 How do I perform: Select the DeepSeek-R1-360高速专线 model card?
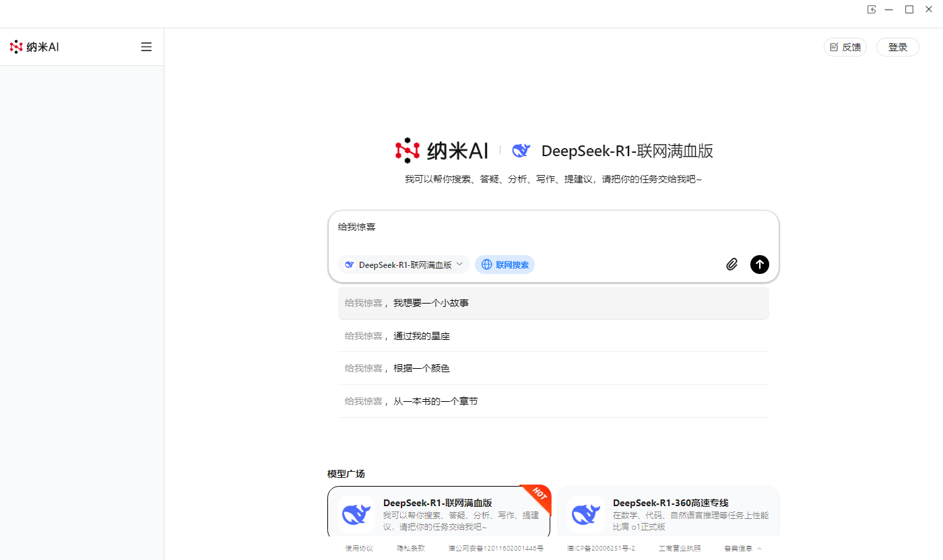(668, 513)
